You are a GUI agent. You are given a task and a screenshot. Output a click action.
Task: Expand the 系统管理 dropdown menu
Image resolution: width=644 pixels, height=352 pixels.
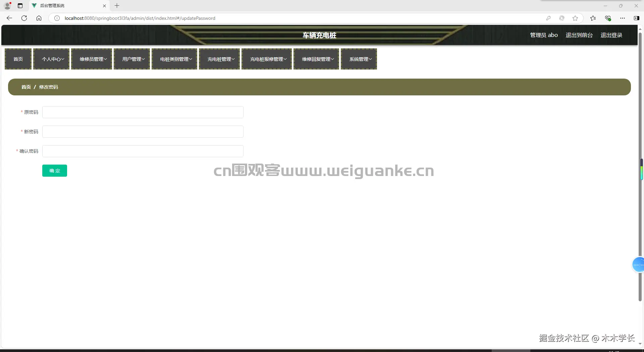tap(359, 59)
